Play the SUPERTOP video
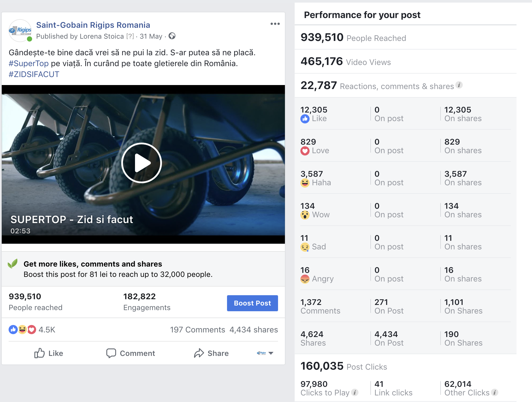 [142, 163]
